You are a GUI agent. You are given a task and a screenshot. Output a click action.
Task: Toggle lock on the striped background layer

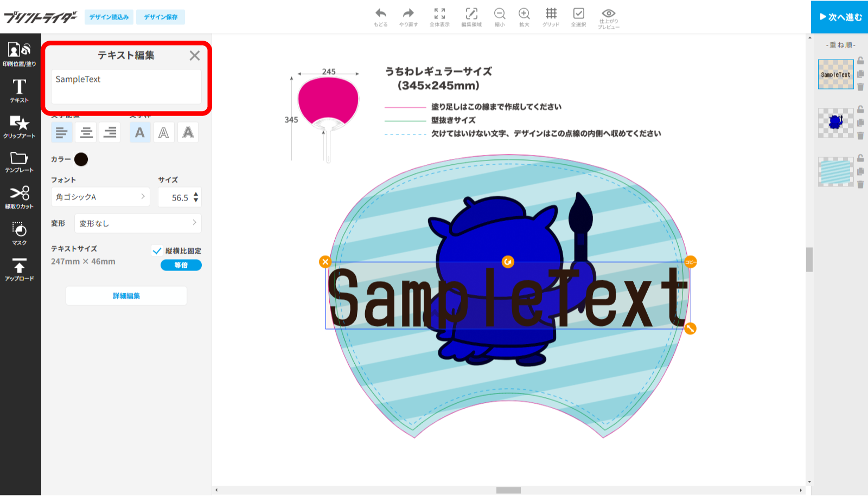[860, 158]
